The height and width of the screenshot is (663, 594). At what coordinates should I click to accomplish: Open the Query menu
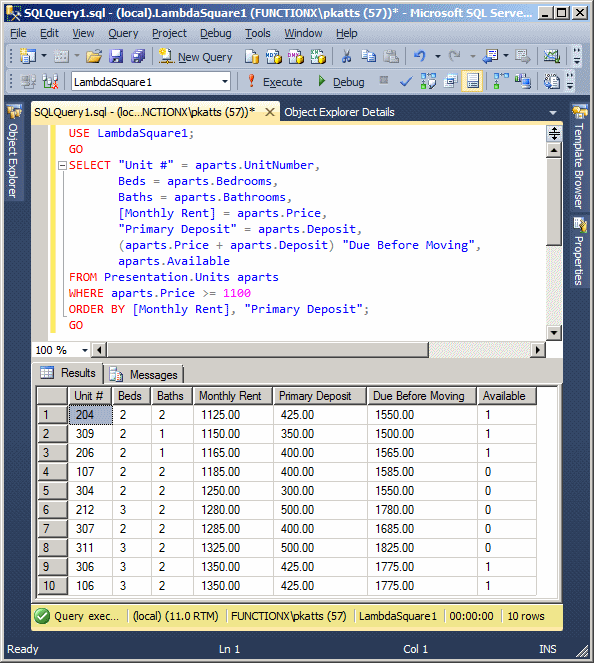pos(123,33)
